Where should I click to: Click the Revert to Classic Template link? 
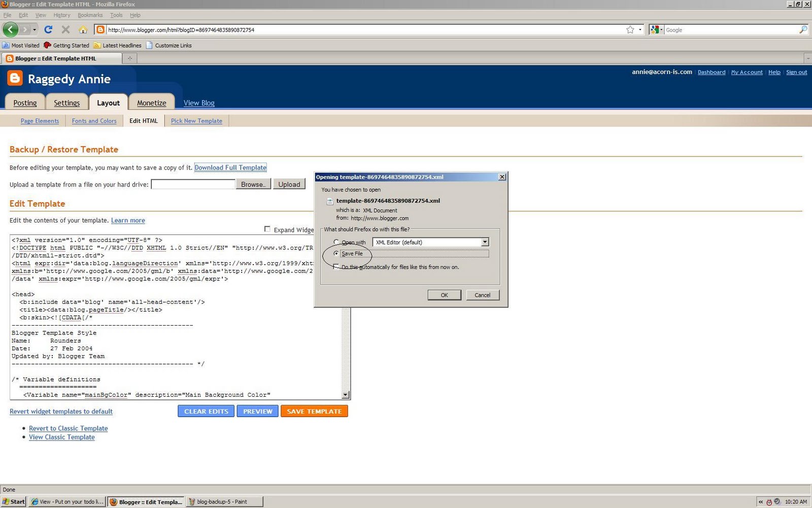(69, 428)
